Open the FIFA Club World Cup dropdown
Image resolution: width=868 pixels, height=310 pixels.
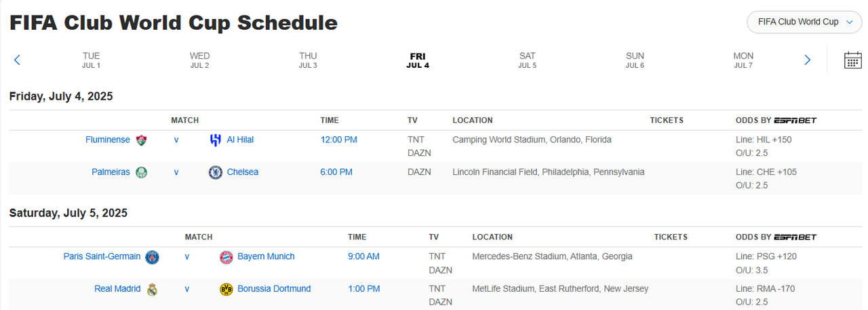tap(804, 22)
